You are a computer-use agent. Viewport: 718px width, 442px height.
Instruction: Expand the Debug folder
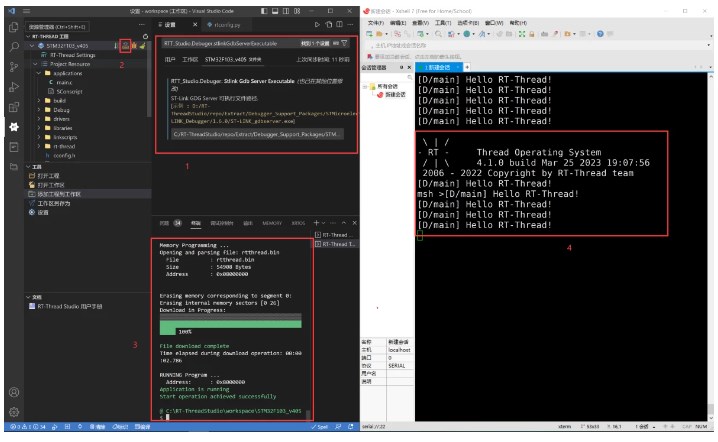click(39, 110)
